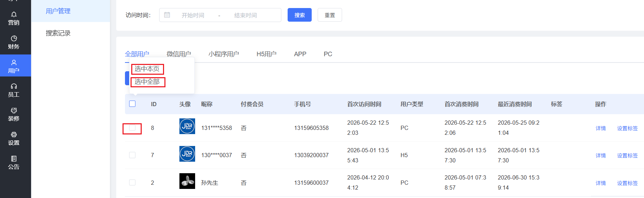Click avatar thumbnail of 孙先生

click(187, 181)
